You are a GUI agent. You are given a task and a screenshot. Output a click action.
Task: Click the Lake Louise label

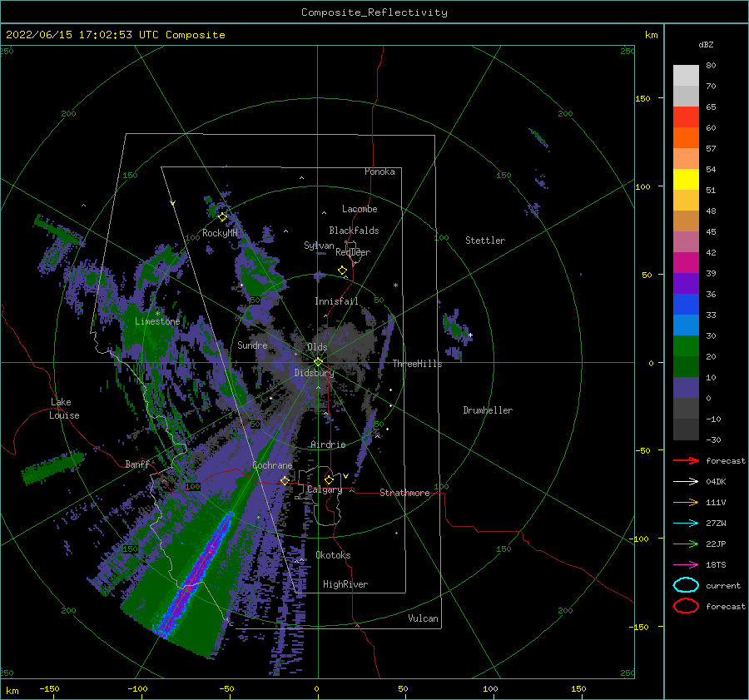64,409
